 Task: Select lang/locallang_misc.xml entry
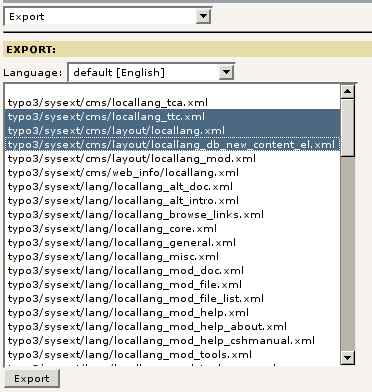[x=173, y=256]
